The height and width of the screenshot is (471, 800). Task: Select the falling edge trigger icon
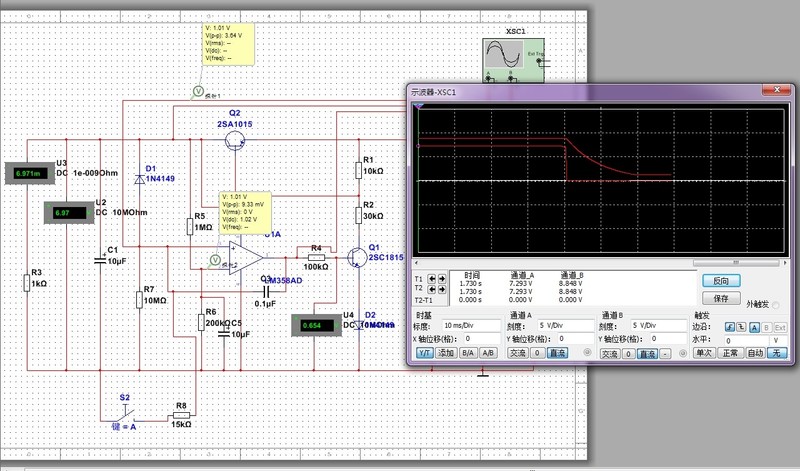tap(743, 326)
